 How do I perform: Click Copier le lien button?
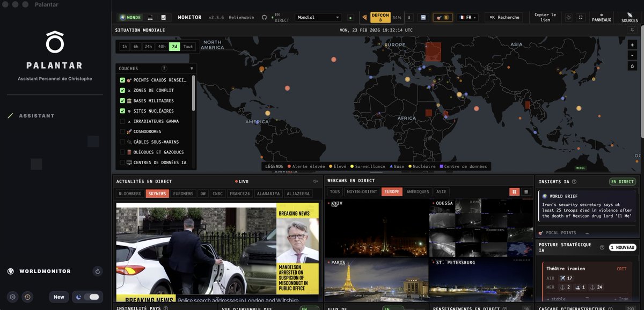[545, 17]
